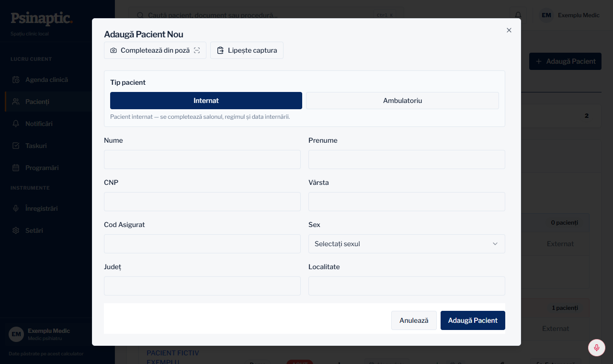613x364 pixels.
Task: Click the scan frame icon beside Completează din poză
Action: click(197, 50)
